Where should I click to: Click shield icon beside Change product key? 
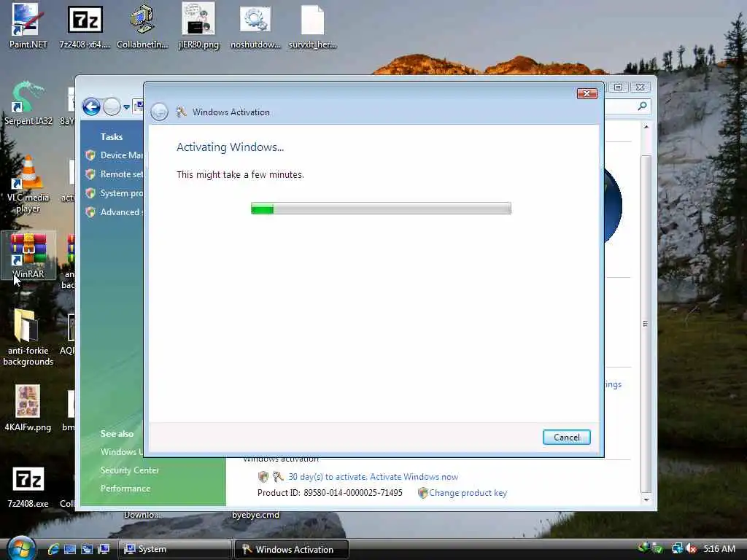[x=422, y=493]
